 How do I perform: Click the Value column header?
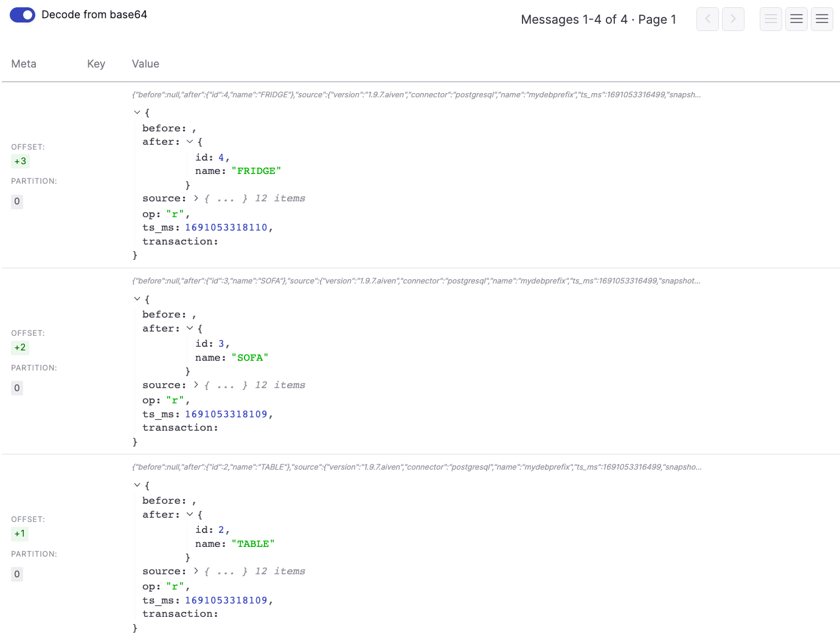(145, 63)
